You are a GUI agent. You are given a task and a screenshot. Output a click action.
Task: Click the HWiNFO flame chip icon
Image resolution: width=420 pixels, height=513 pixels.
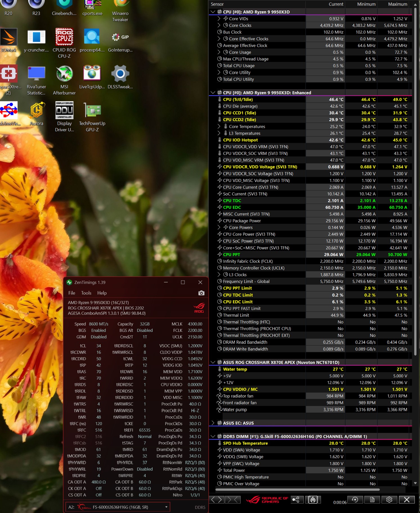click(313, 500)
